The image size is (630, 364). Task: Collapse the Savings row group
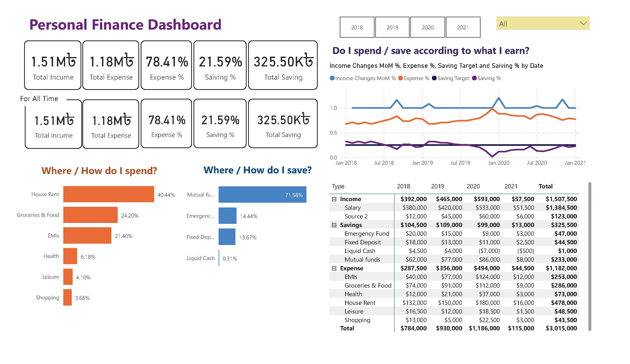click(334, 225)
